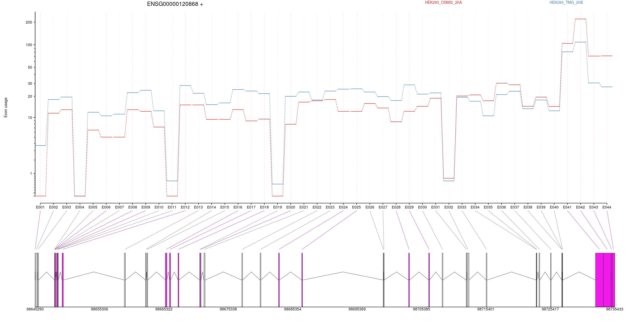Click exon label E029
The width and height of the screenshot is (644, 322).
(409, 207)
